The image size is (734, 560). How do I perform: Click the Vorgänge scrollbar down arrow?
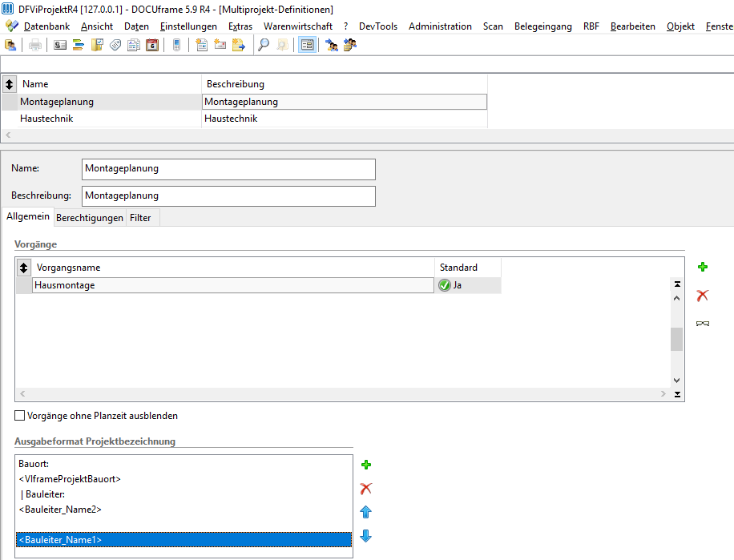(676, 381)
